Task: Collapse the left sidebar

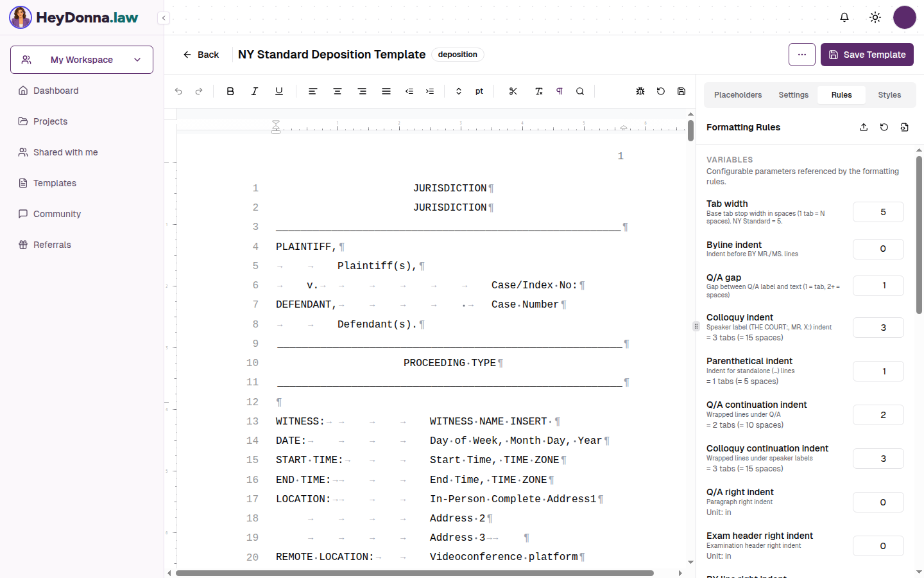Action: [164, 18]
